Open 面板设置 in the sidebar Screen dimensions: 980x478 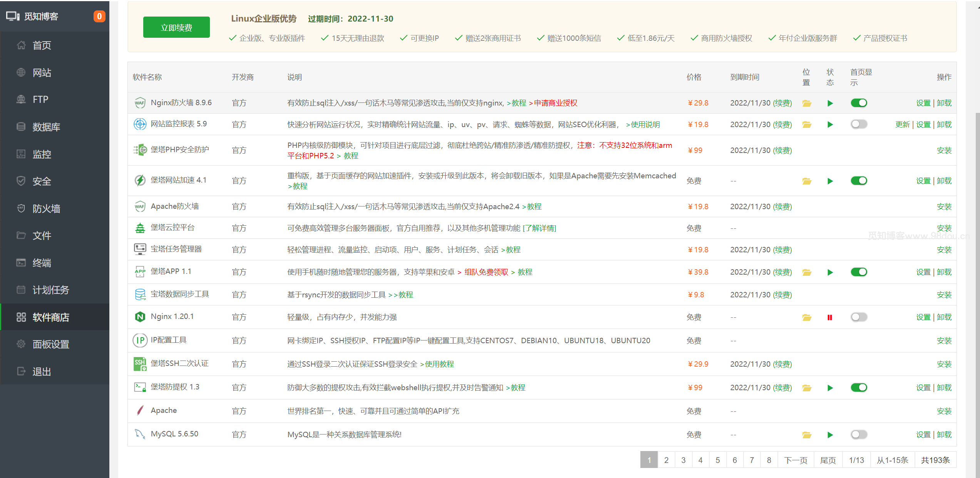[55, 344]
